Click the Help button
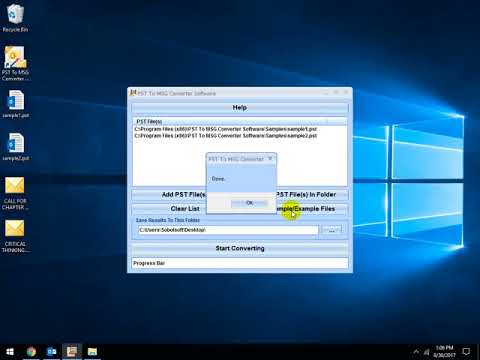The height and width of the screenshot is (360, 480). pos(240,108)
